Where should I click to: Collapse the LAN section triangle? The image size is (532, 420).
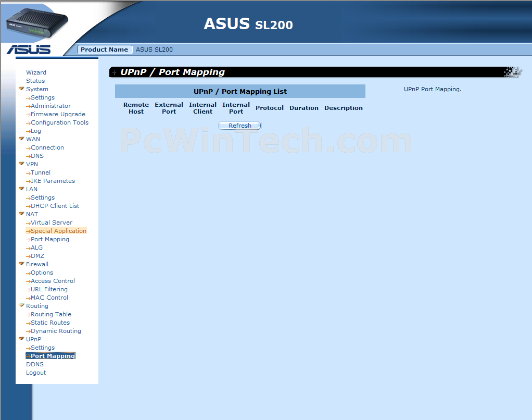tap(21, 189)
